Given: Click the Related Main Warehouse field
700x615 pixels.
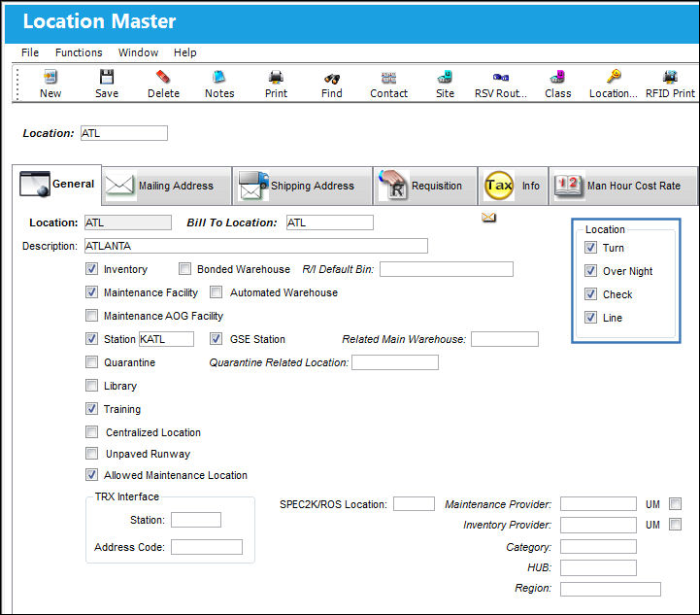Looking at the screenshot, I should pyautogui.click(x=505, y=339).
